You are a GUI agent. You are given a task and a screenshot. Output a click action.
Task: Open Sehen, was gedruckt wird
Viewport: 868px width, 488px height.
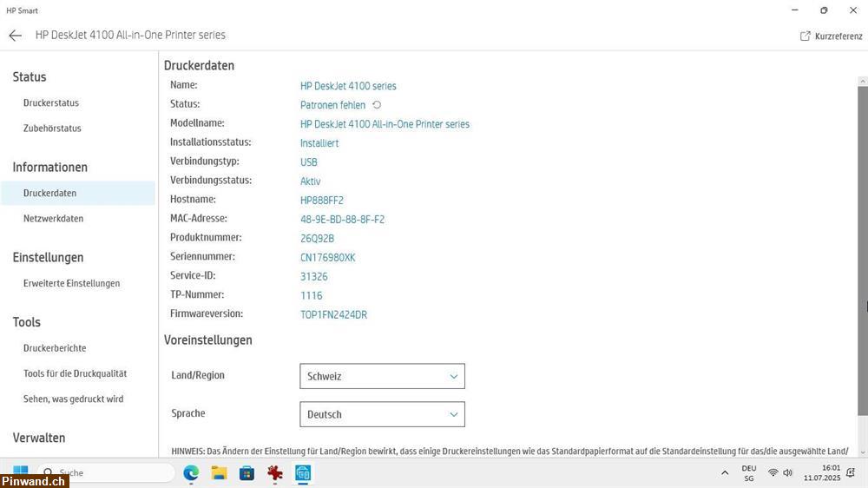pyautogui.click(x=73, y=399)
